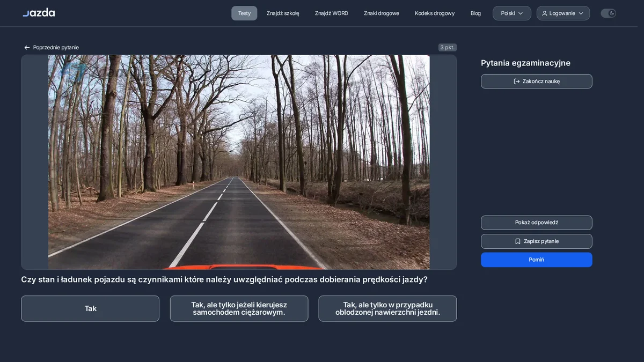The image size is (644, 362).
Task: Click the question text about stan i ładunek
Action: tap(224, 279)
